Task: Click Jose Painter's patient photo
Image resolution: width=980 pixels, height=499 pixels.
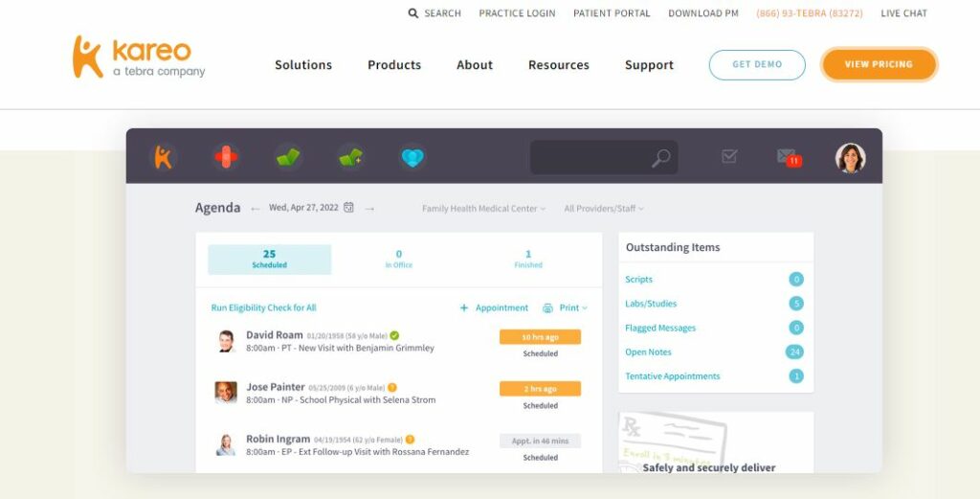Action: pos(226,392)
